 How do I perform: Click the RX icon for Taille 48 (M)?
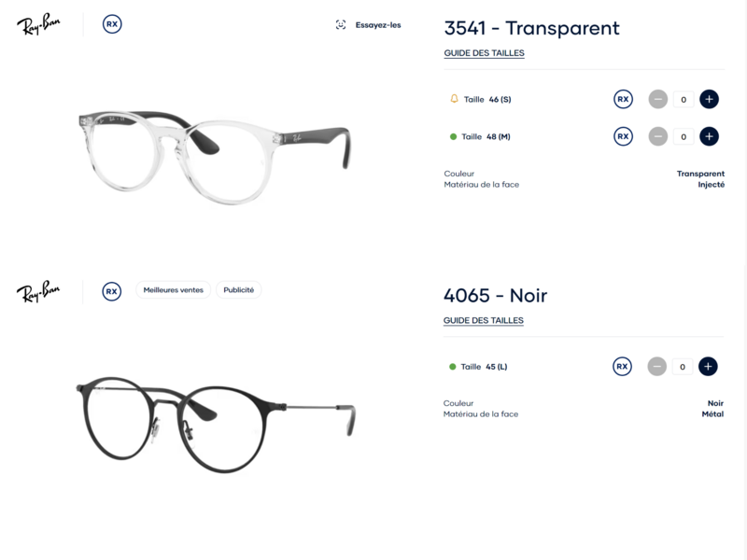tap(623, 136)
